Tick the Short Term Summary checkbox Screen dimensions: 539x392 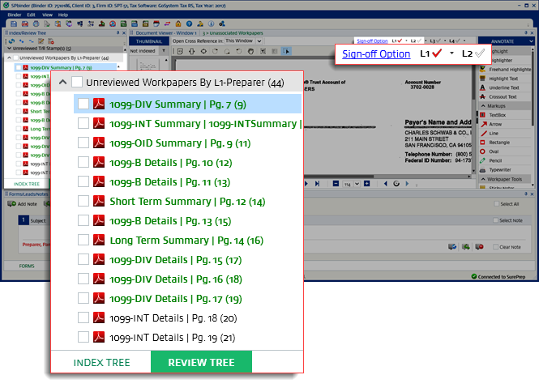[x=83, y=202]
